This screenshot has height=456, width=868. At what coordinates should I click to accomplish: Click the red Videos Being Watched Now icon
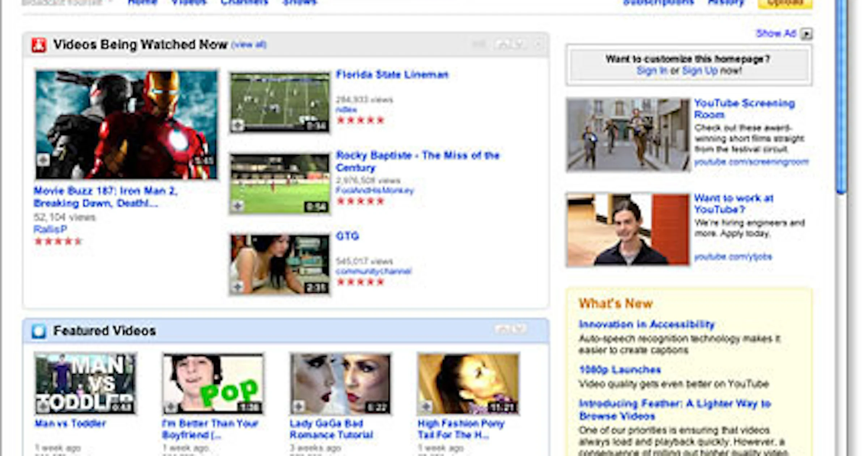[39, 45]
